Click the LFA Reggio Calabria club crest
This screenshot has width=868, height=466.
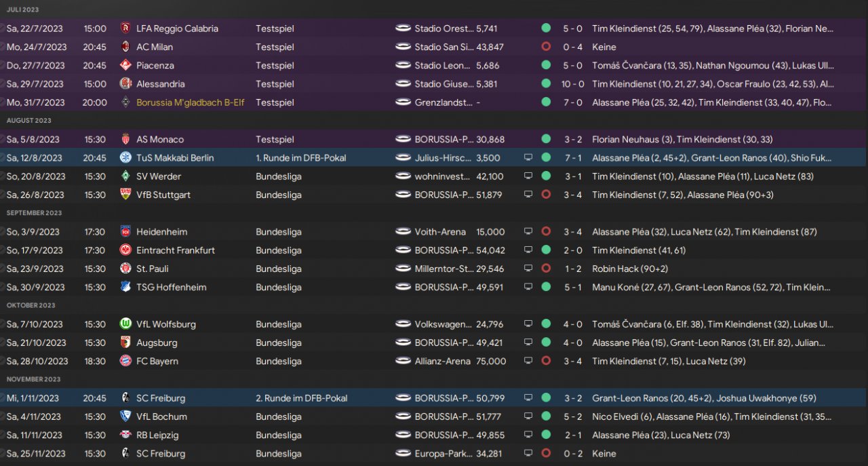(125, 28)
